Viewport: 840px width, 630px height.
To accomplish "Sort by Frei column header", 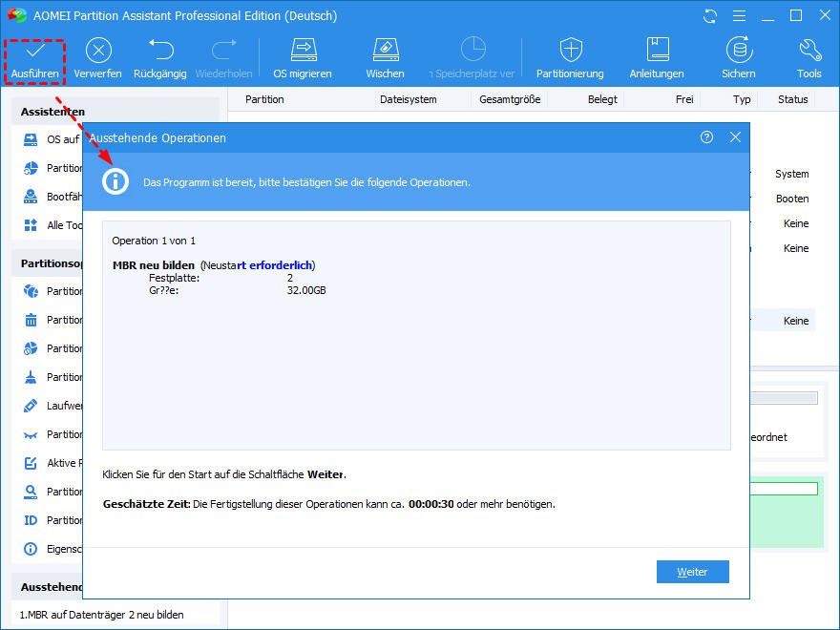I will coord(684,99).
